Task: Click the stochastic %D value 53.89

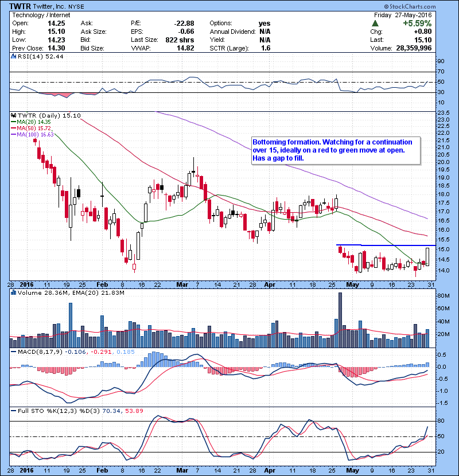Action: click(134, 411)
